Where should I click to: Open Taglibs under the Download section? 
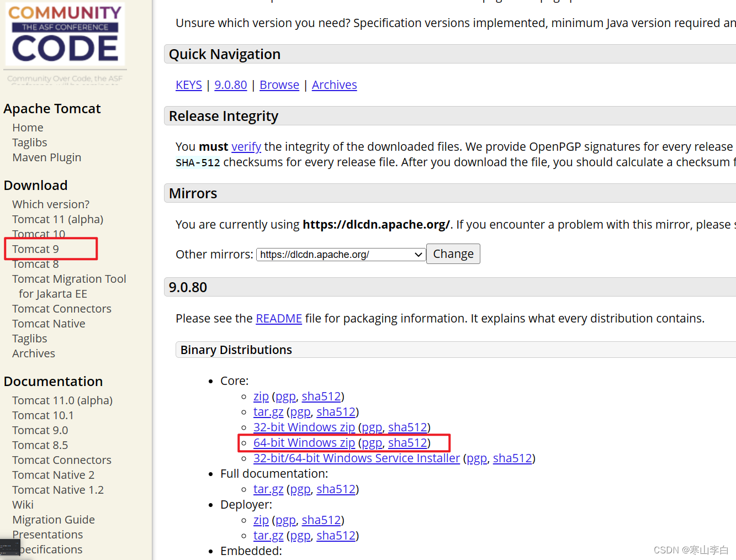coord(30,339)
